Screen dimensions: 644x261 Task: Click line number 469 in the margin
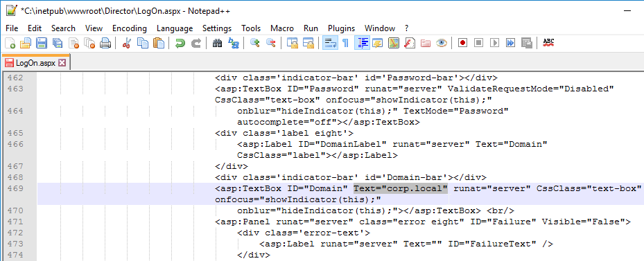tap(17, 189)
